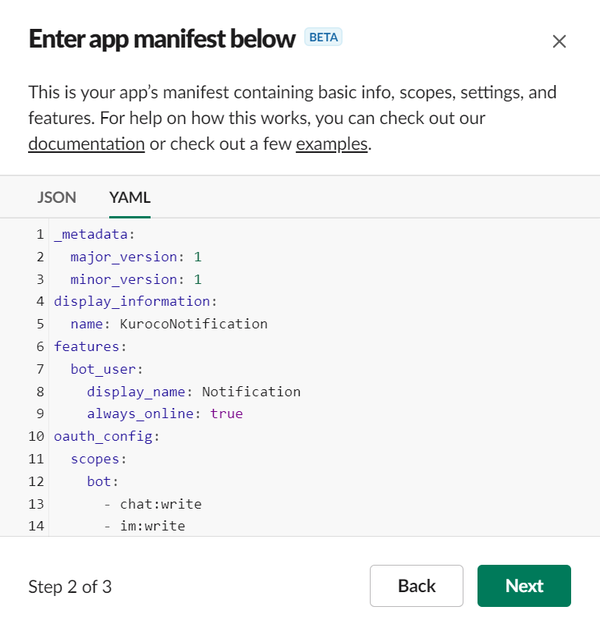600x628 pixels.
Task: Click the chat:write scope entry
Action: (x=161, y=504)
